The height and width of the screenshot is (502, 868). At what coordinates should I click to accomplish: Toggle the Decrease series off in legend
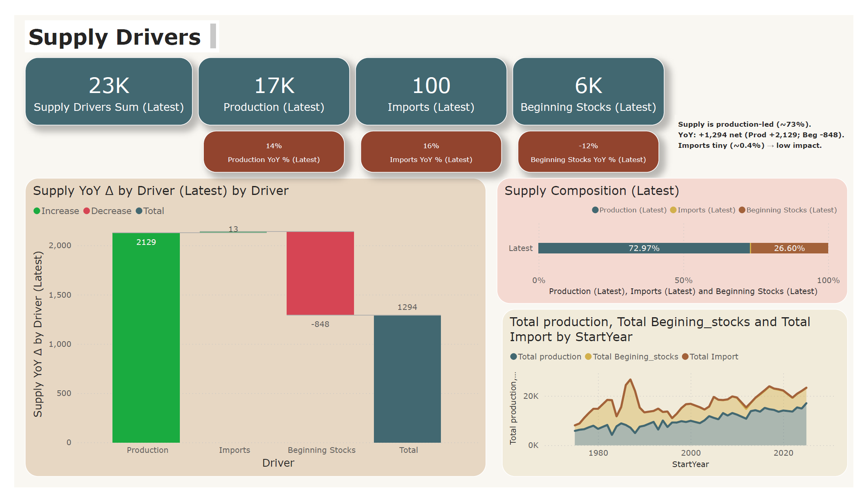[x=86, y=211]
